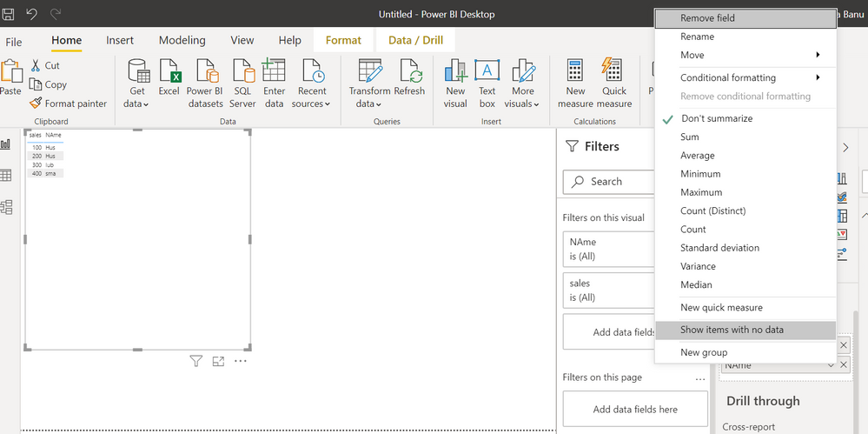Click the NAme column header in table
The image size is (868, 434).
(54, 135)
